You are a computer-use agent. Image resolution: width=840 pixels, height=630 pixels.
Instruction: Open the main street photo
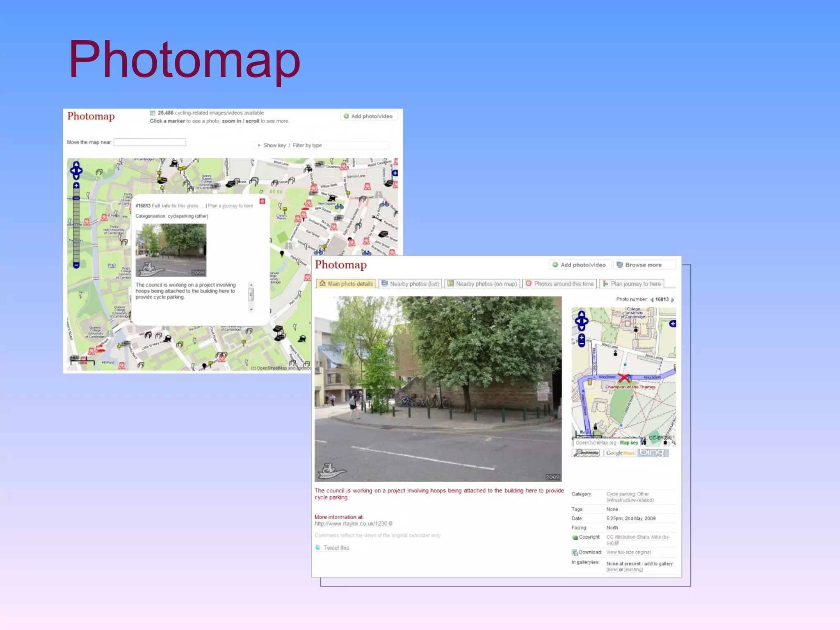[438, 389]
